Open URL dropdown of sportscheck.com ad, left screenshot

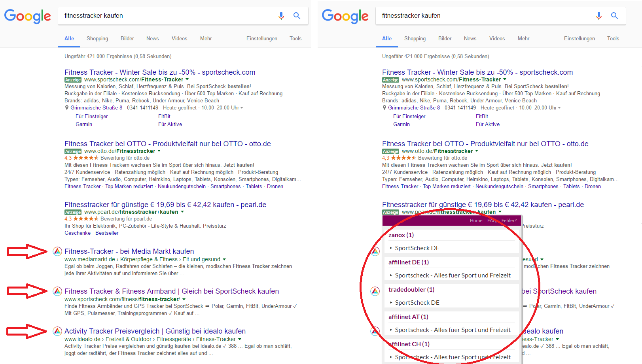click(x=187, y=79)
